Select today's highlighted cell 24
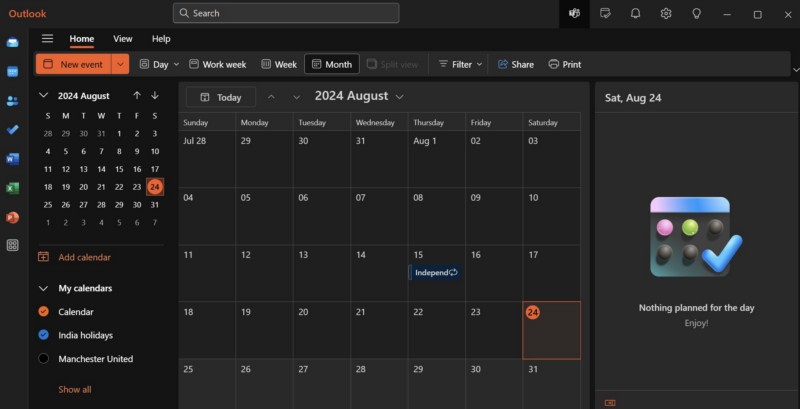Screen dimensions: 800x409 (x=552, y=330)
